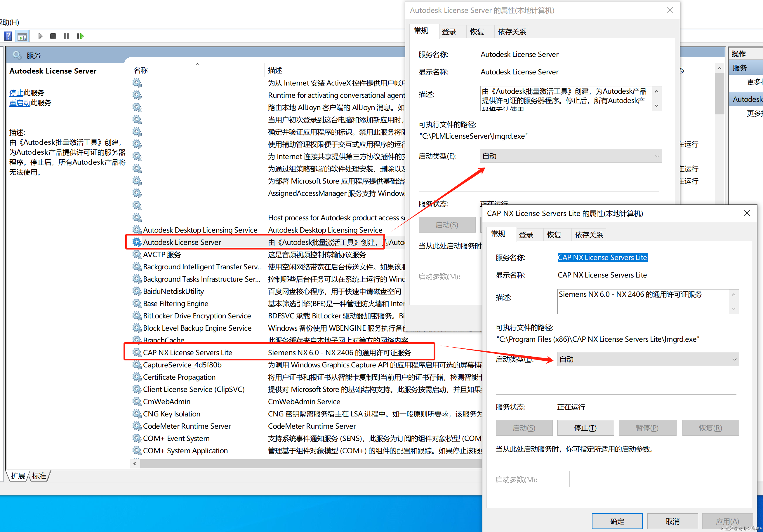Click the Restart Service toolbar icon
This screenshot has height=532, width=763.
coord(80,36)
